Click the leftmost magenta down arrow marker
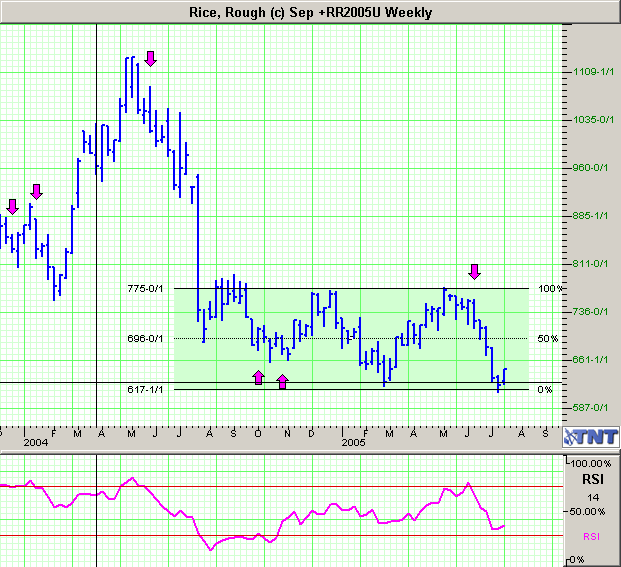 point(12,206)
